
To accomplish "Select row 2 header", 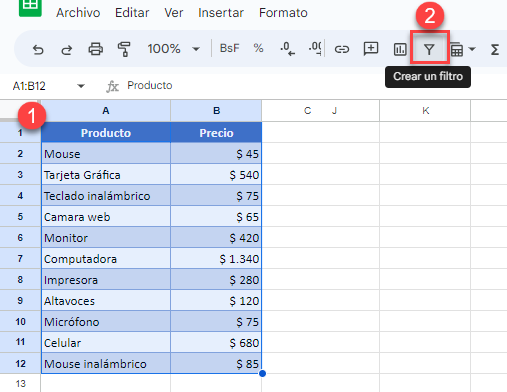I will [x=20, y=154].
